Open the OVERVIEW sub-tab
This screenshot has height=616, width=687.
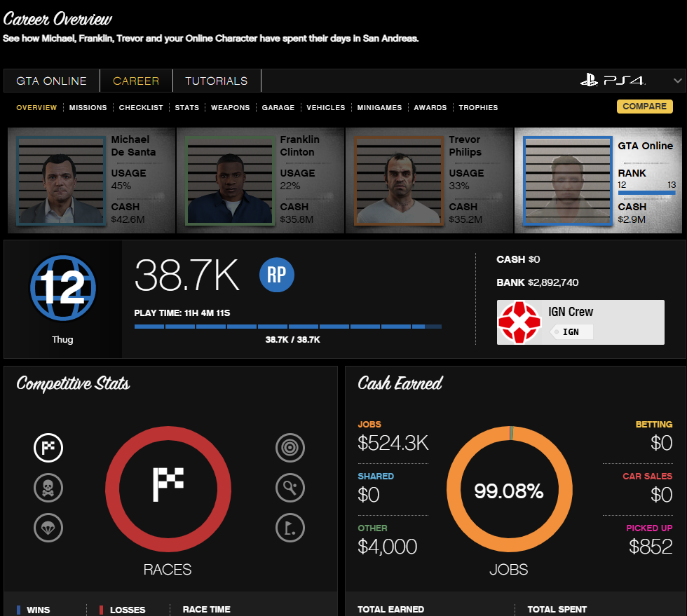[36, 107]
